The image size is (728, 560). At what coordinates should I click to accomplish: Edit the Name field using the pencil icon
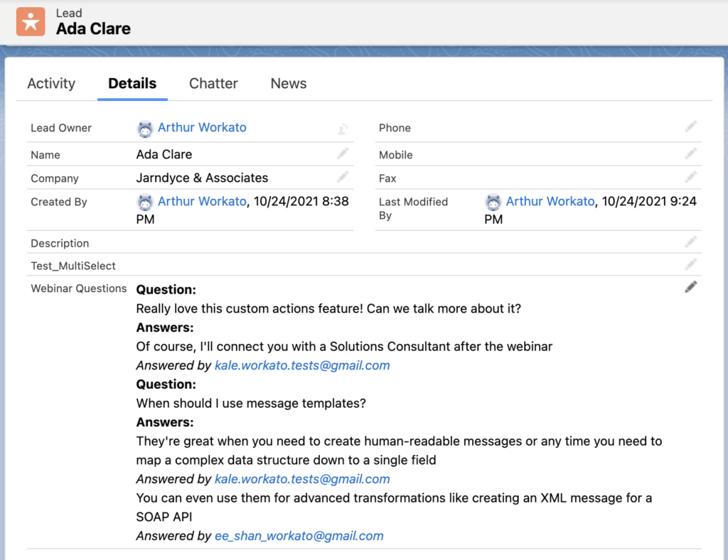[x=342, y=152]
